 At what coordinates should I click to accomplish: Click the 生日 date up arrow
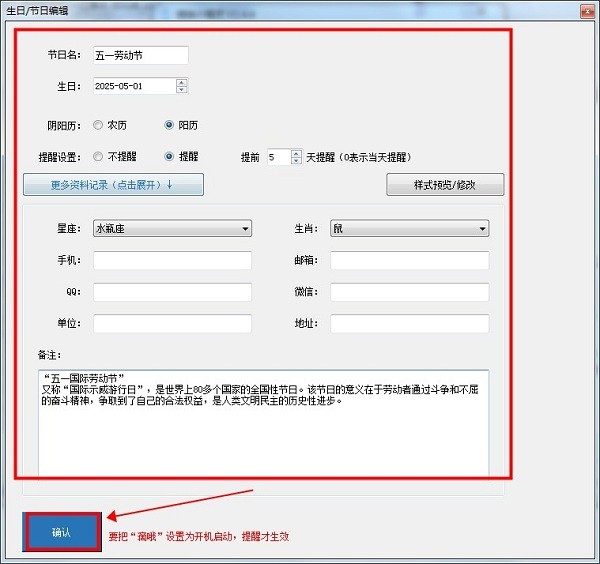pyautogui.click(x=181, y=82)
